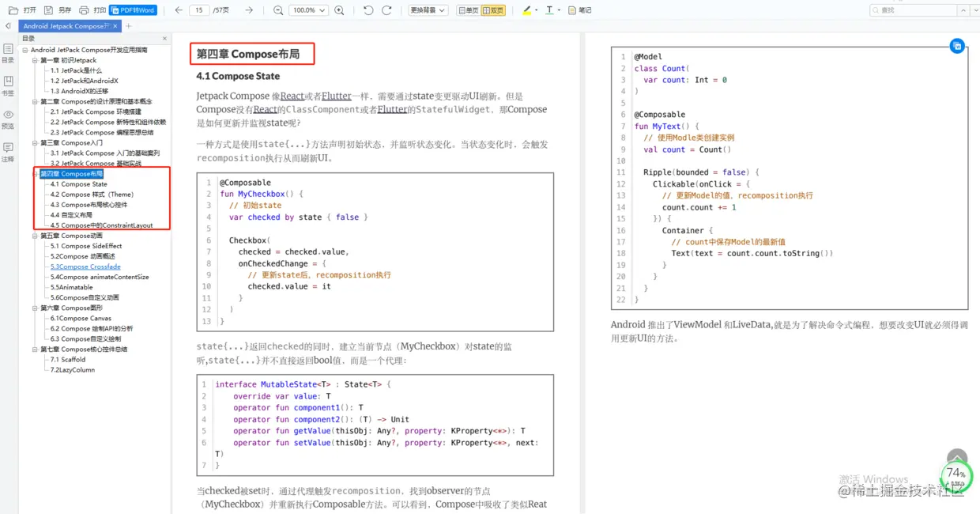The height and width of the screenshot is (514, 980).
Task: Switch to 双页 double-page view
Action: [492, 10]
